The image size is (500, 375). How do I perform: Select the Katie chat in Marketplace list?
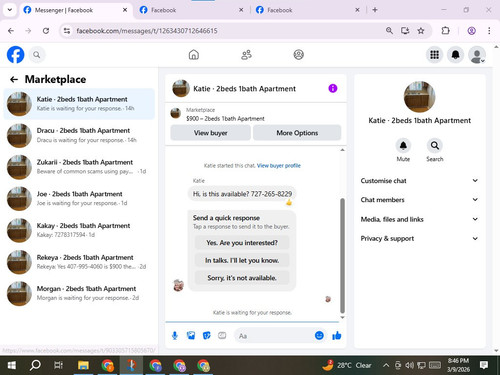79,104
